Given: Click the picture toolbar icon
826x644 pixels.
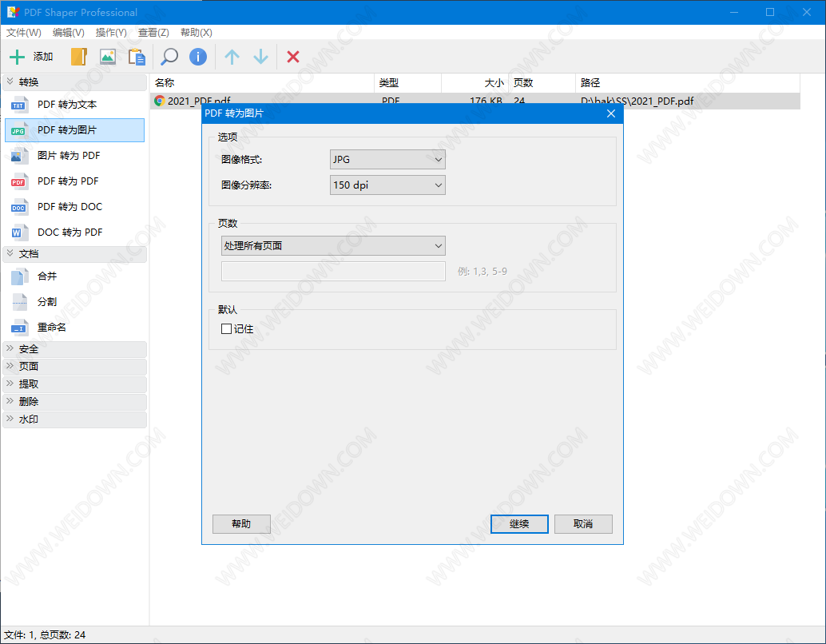Looking at the screenshot, I should pyautogui.click(x=108, y=57).
